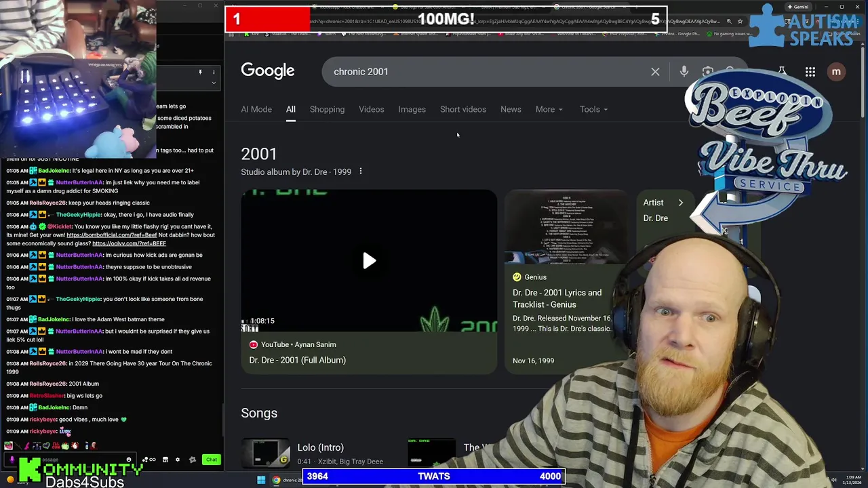This screenshot has height=488, width=868.
Task: Open 'Fix gaming issues' bookmark
Action: click(729, 34)
